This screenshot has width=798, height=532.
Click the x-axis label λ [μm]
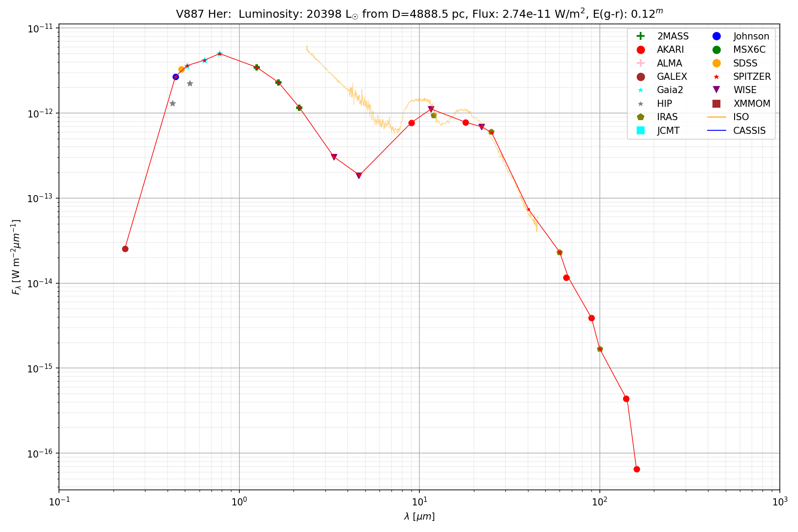(419, 516)
